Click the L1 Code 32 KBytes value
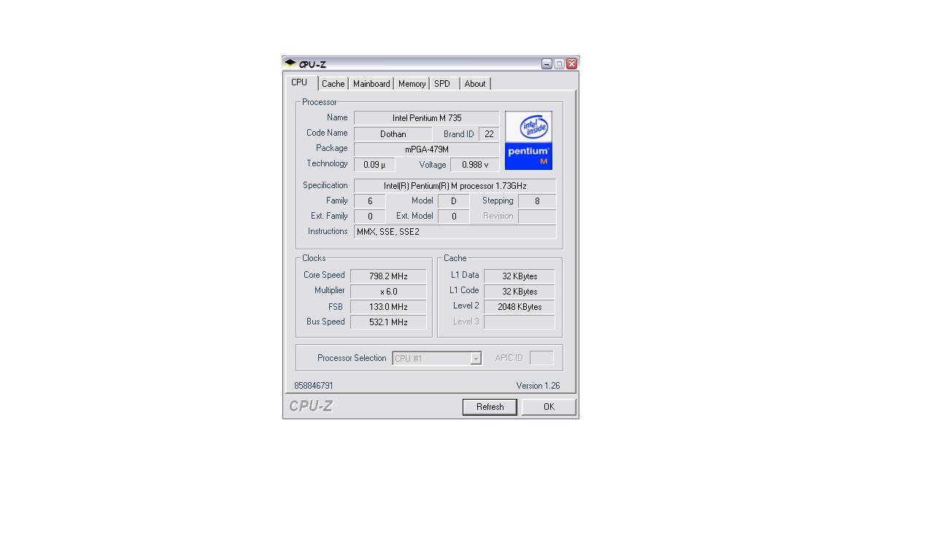The image size is (934, 560). click(519, 292)
